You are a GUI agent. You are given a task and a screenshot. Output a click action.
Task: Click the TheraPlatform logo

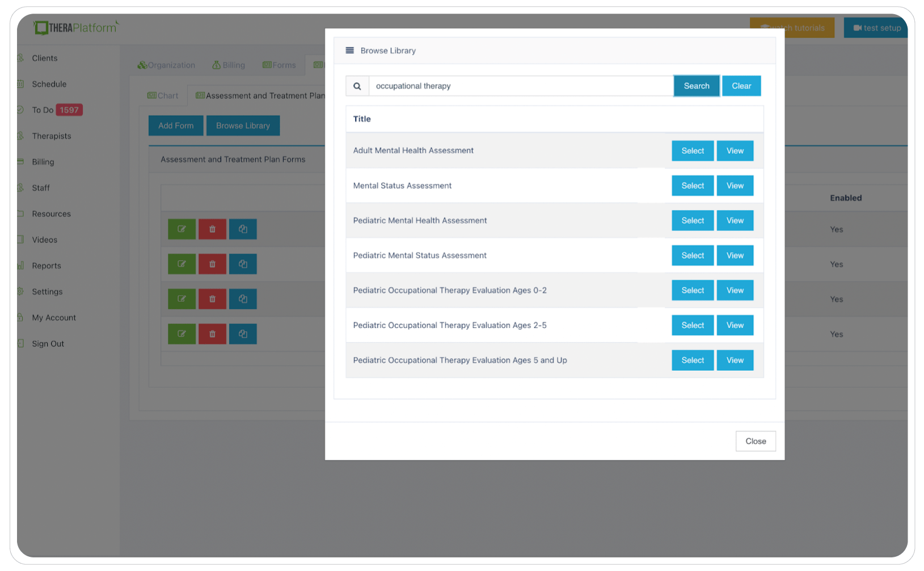pos(76,27)
